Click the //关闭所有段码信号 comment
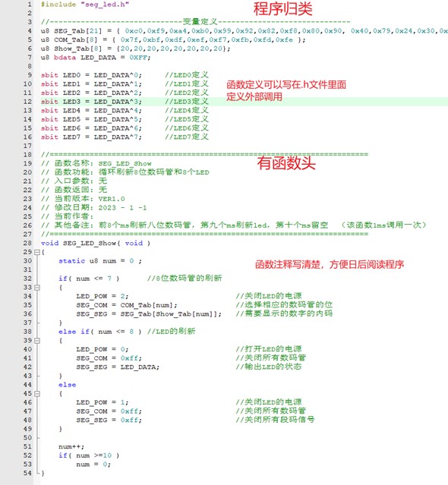Screen dimensions: 448x485 [275, 420]
